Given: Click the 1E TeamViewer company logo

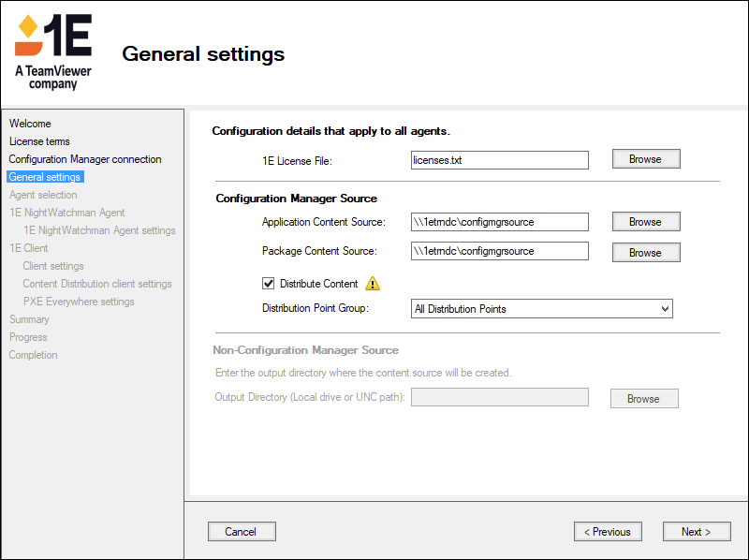Looking at the screenshot, I should coord(53,50).
